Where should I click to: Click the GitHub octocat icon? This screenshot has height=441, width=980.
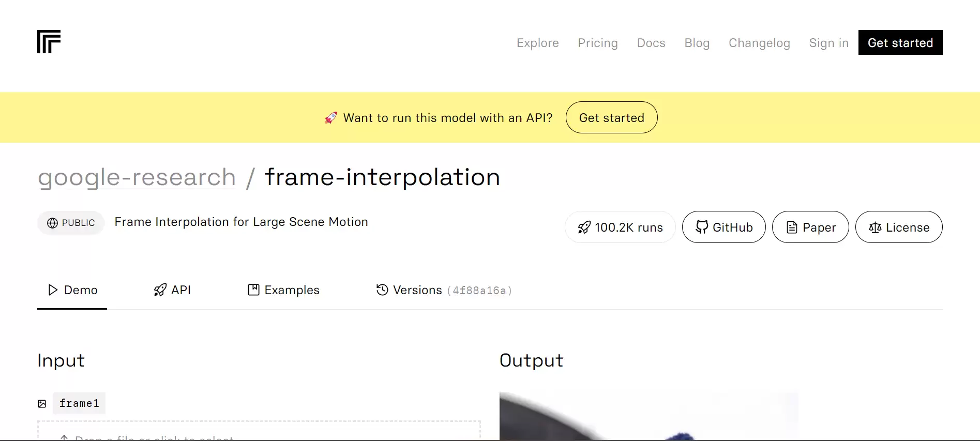702,227
